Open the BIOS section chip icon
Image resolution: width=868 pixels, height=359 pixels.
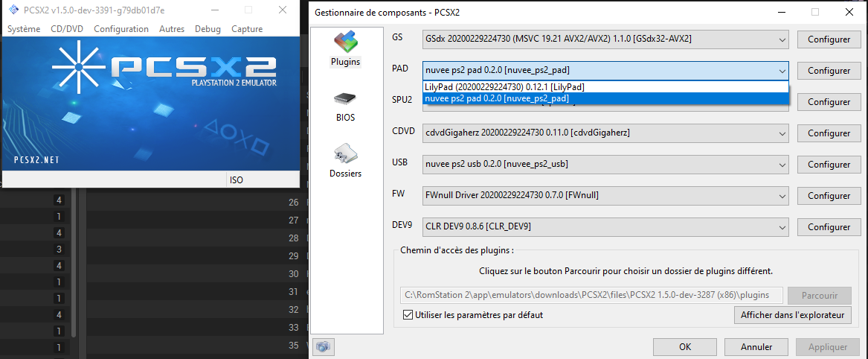coord(345,99)
